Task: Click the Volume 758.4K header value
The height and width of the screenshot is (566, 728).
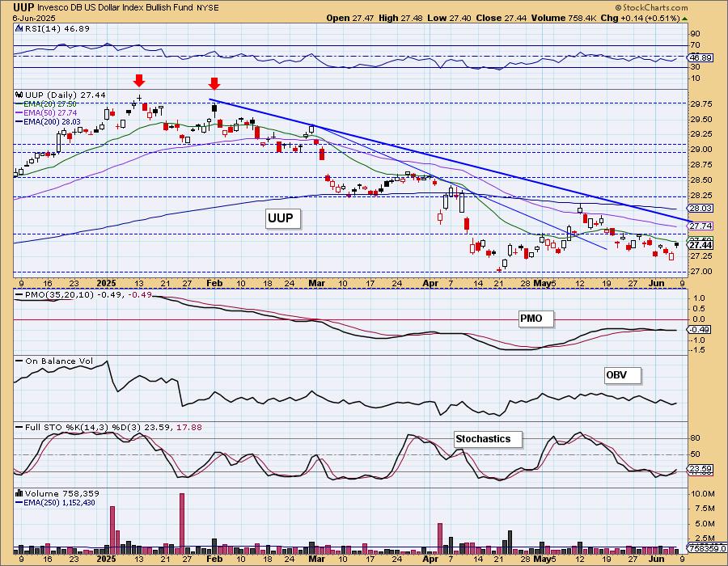Action: pyautogui.click(x=565, y=18)
